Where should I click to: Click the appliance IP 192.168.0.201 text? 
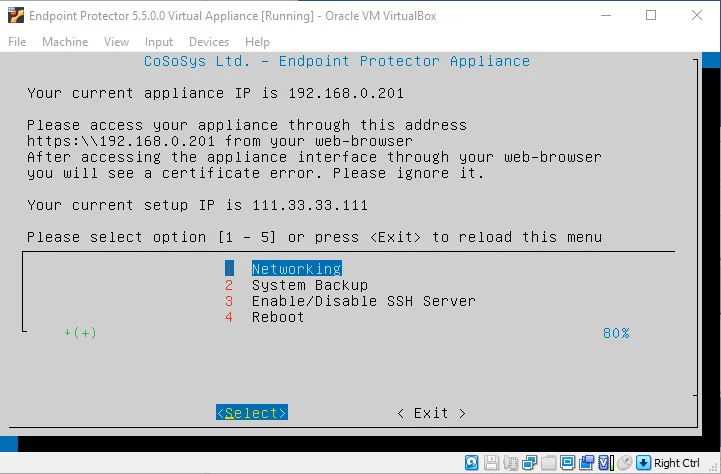click(346, 93)
